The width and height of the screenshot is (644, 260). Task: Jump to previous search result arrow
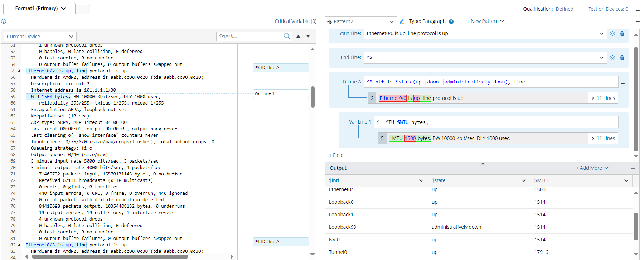(298, 36)
